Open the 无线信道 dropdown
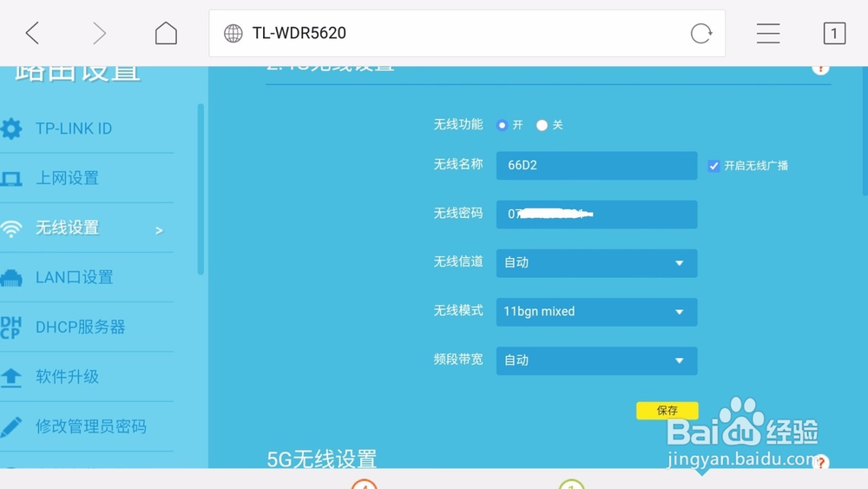The width and height of the screenshot is (868, 489). click(597, 263)
